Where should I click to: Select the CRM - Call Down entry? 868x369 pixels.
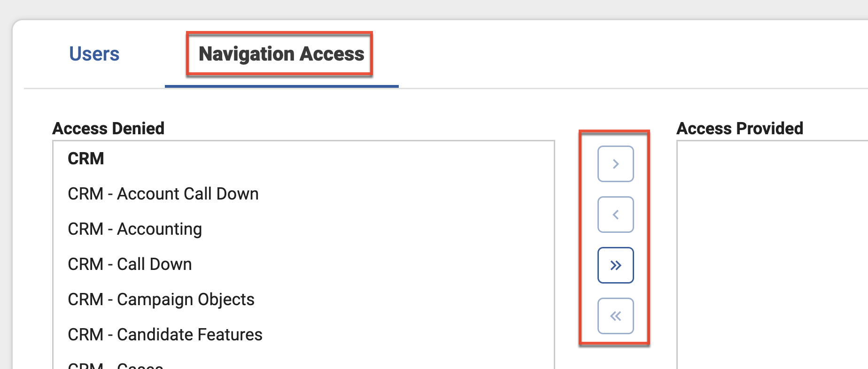130,264
